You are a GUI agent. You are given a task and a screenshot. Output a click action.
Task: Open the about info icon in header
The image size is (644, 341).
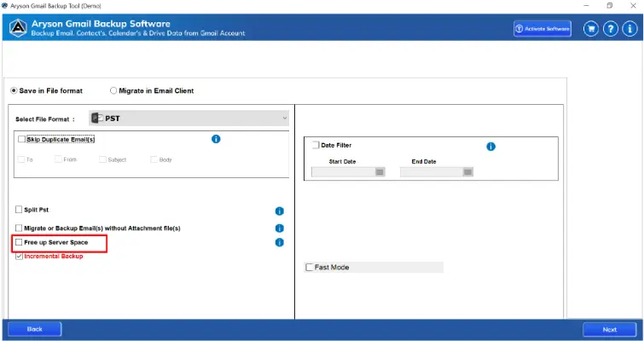(630, 29)
